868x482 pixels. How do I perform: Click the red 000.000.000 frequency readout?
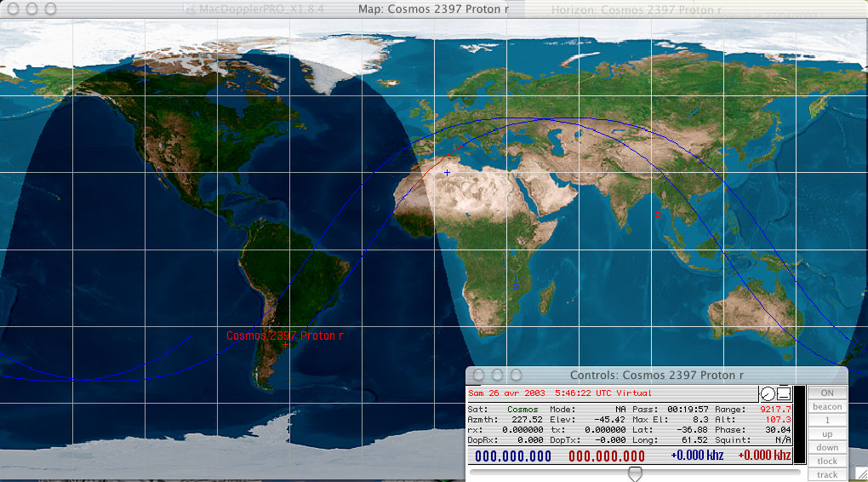click(607, 456)
